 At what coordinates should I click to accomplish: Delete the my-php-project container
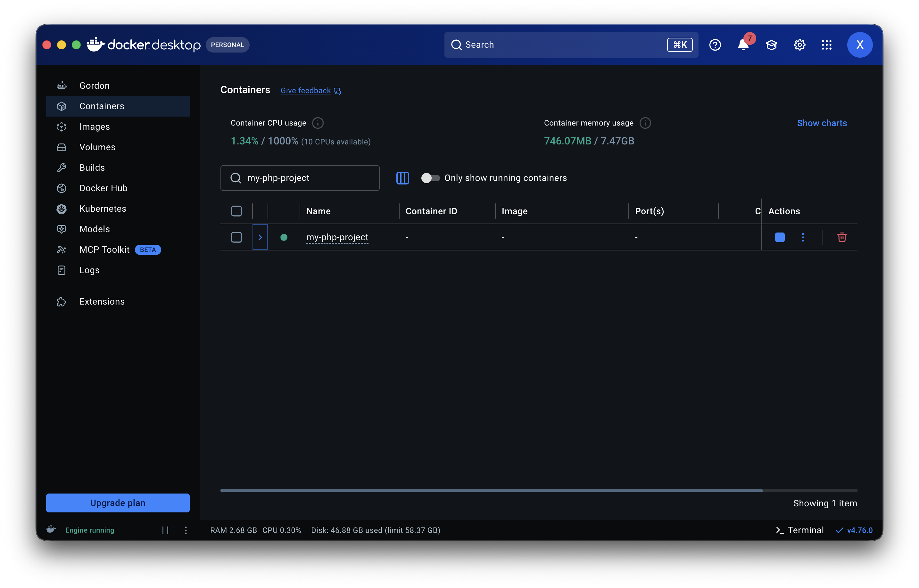tap(842, 237)
